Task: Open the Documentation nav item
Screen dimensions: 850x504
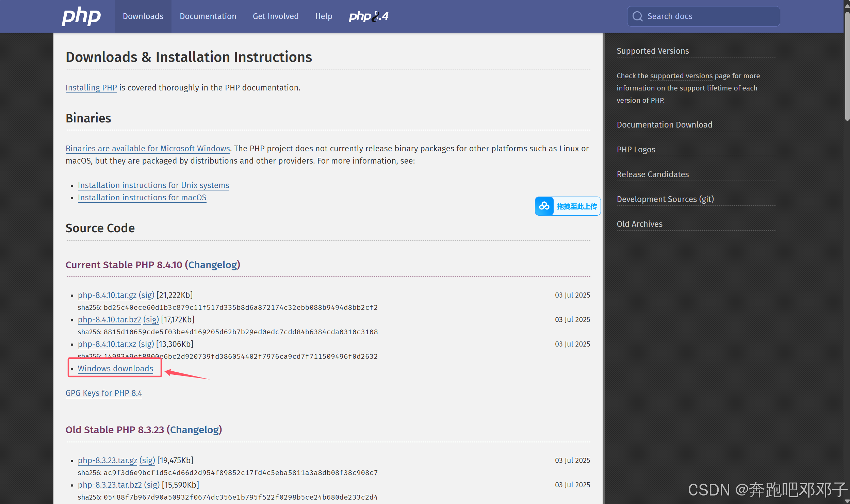Action: [208, 16]
